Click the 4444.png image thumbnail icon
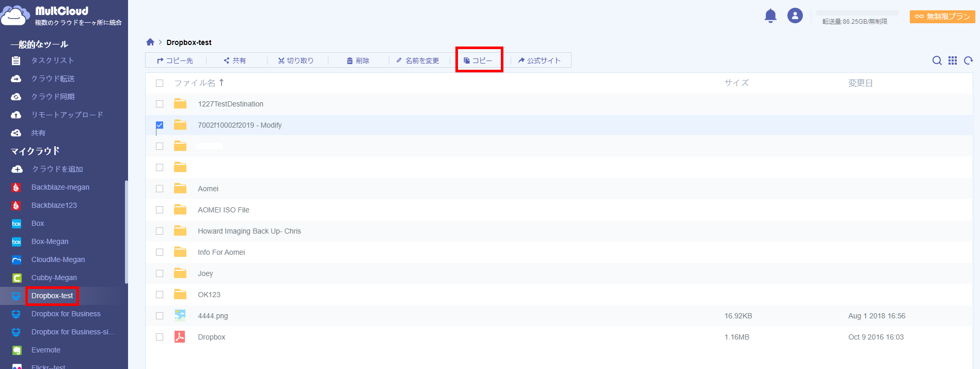The height and width of the screenshot is (369, 980). pos(180,315)
